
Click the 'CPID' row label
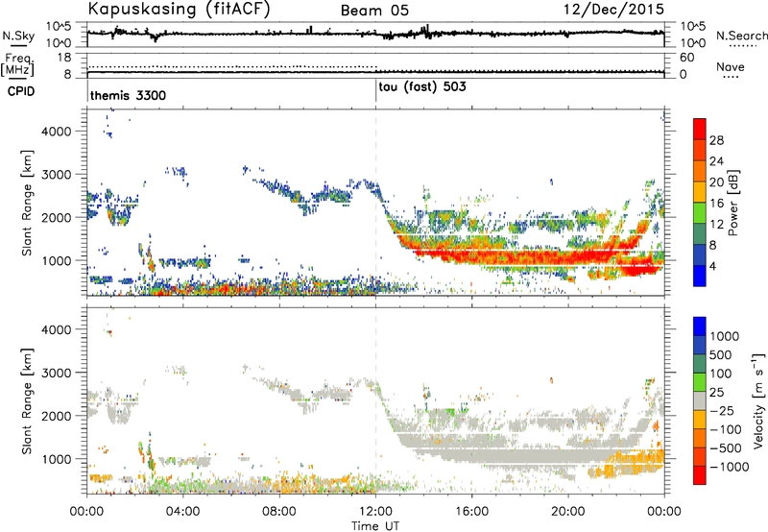click(21, 91)
